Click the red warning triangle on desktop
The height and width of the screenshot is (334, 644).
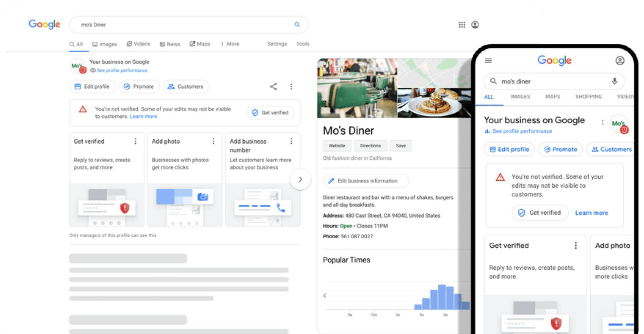83,109
